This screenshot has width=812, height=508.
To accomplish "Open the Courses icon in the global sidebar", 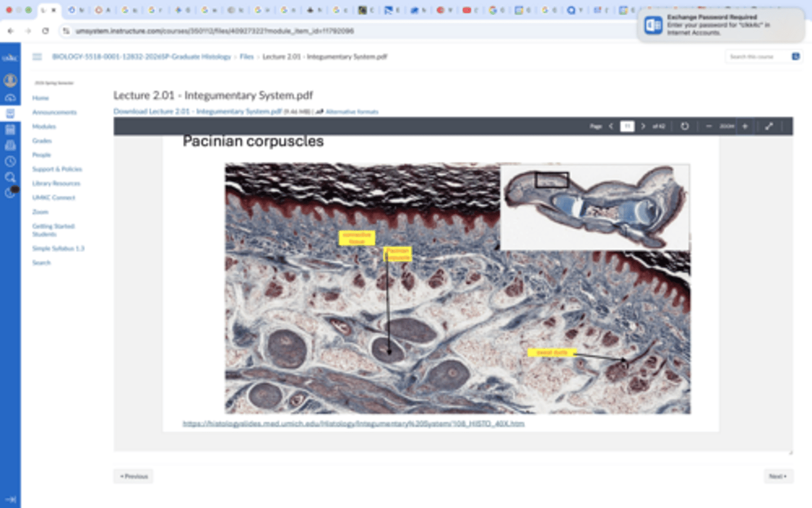I will coord(10,113).
